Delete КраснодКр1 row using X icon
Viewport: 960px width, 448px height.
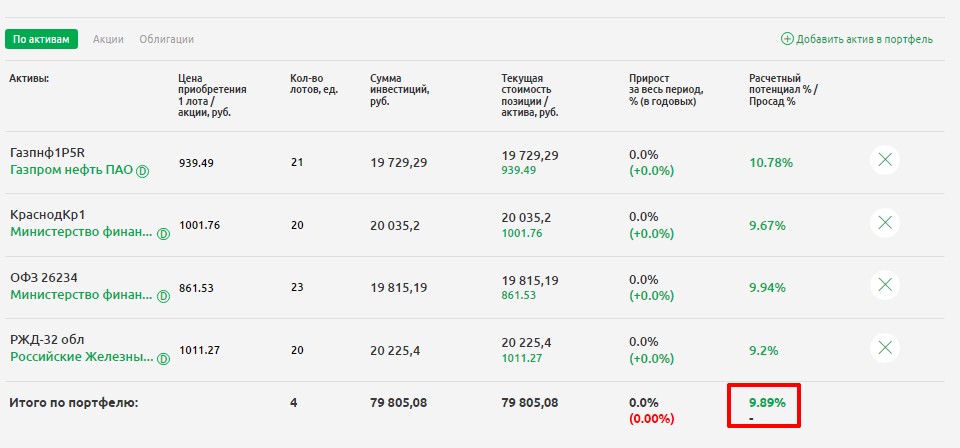click(x=884, y=224)
